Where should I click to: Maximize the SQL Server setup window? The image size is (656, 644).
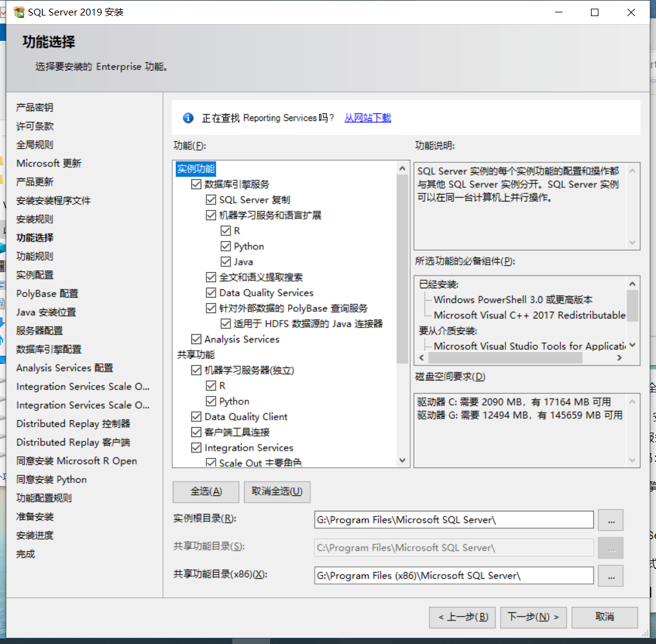594,12
